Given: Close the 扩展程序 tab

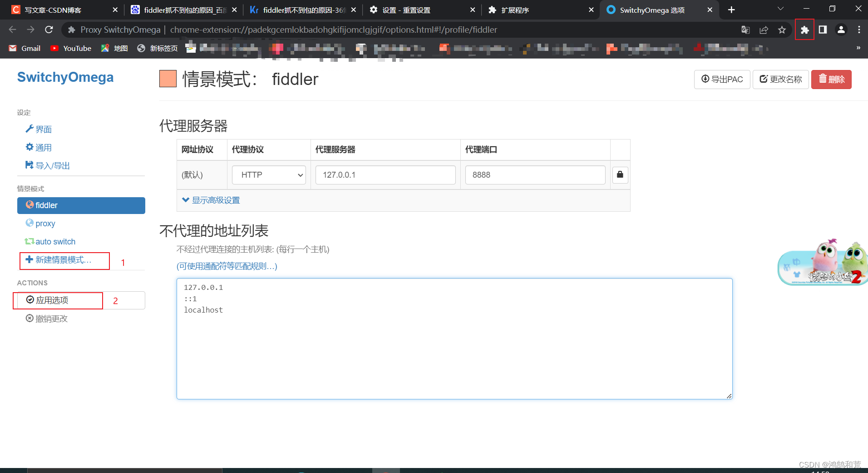Looking at the screenshot, I should tap(591, 10).
